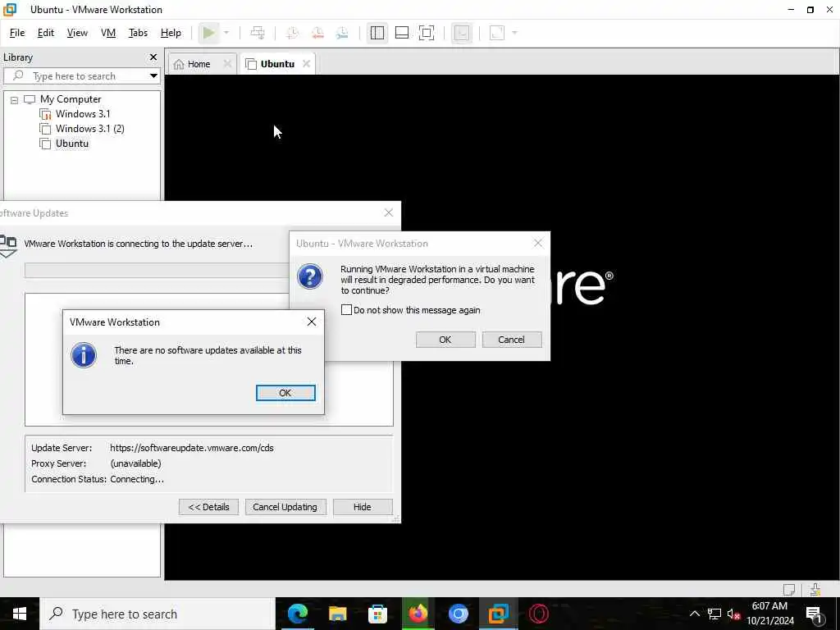Screen dimensions: 840x630
Task: Click the removable devices icon in status bar
Action: [x=815, y=590]
